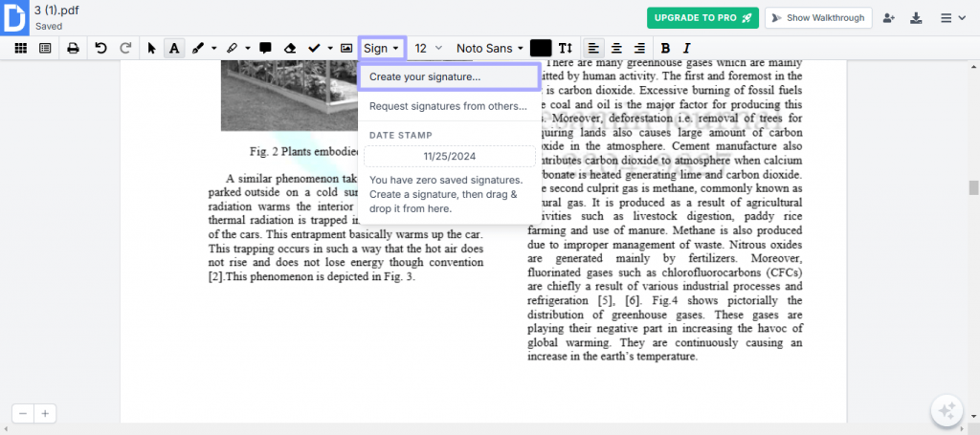The height and width of the screenshot is (435, 980).
Task: Toggle italic text formatting
Action: (686, 48)
